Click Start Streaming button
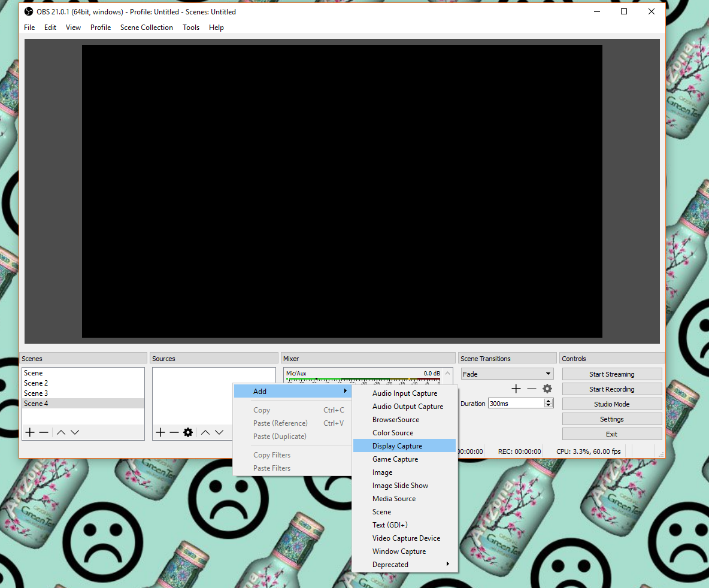The image size is (709, 588). 612,374
